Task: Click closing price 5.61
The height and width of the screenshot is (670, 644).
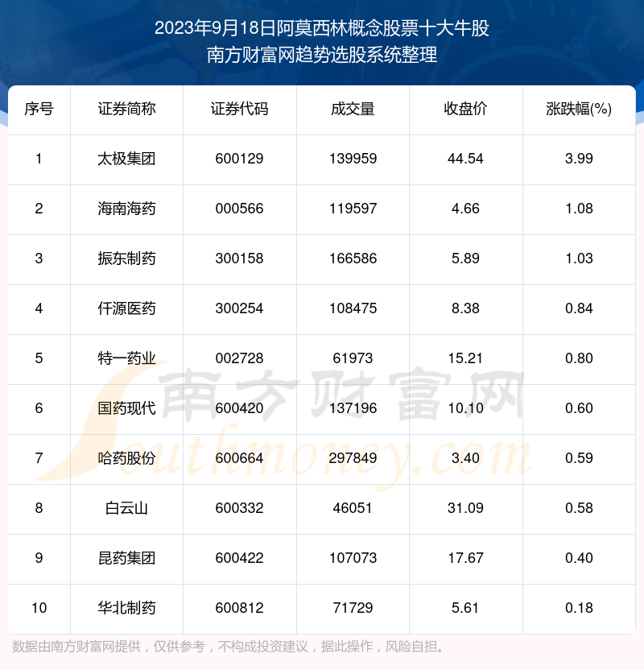Action: tap(465, 608)
